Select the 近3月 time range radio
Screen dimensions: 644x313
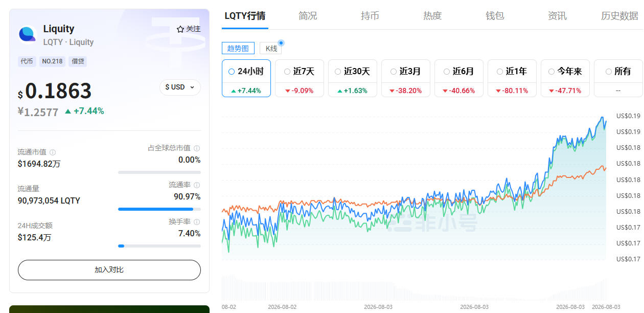[393, 72]
